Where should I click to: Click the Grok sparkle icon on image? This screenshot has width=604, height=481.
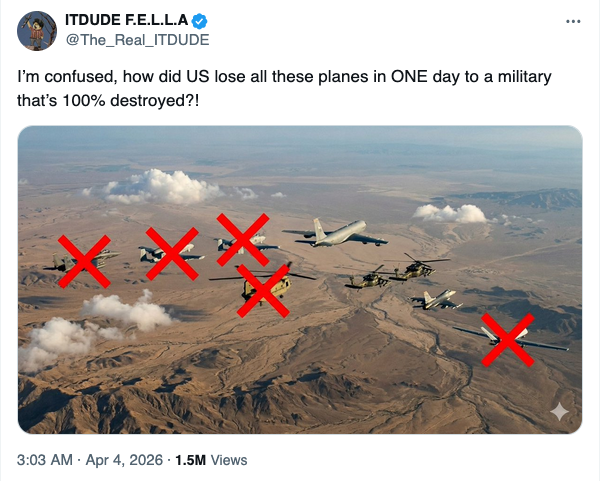[x=559, y=411]
